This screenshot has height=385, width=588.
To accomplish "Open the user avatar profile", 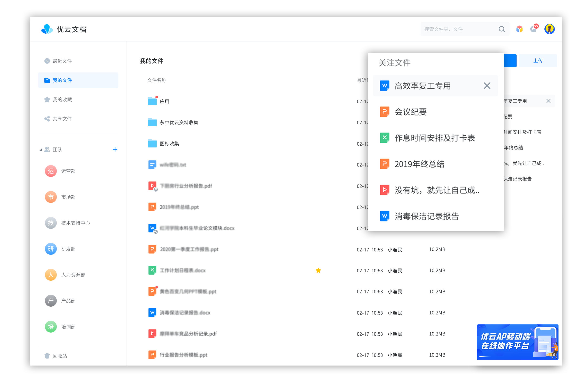I will pyautogui.click(x=550, y=29).
